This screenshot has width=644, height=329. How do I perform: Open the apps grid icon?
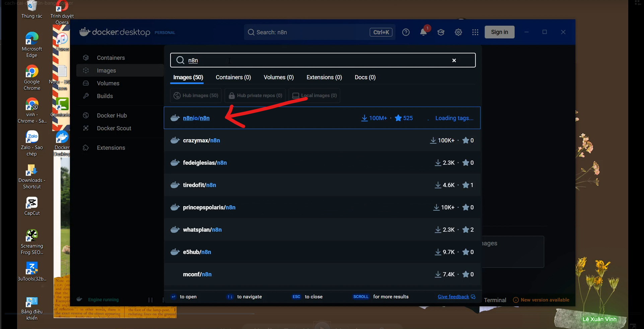click(x=475, y=32)
